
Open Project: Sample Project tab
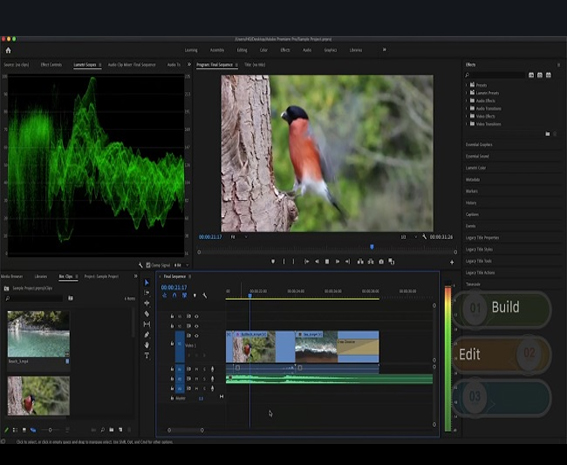coord(101,276)
